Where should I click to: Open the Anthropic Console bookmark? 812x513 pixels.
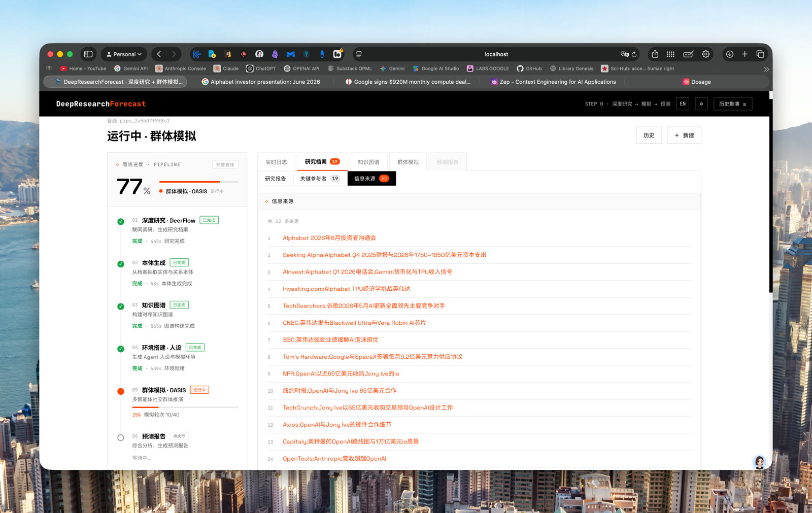point(181,69)
